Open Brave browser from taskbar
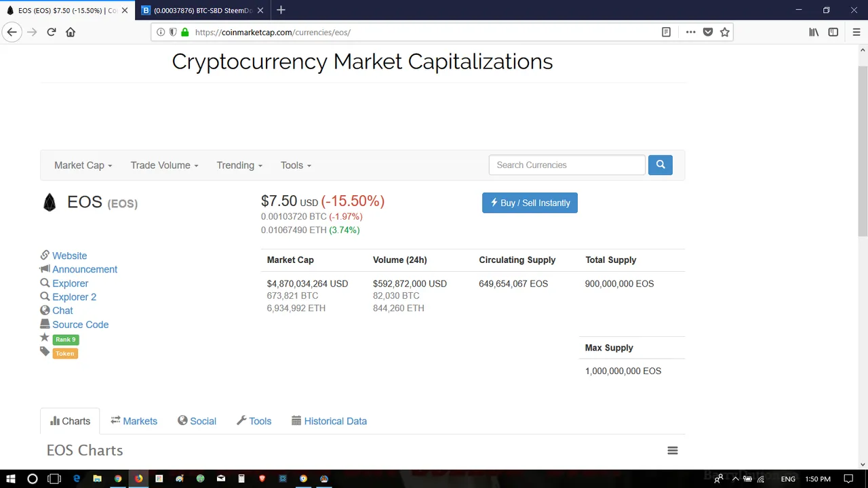Viewport: 868px width, 488px height. [x=262, y=479]
